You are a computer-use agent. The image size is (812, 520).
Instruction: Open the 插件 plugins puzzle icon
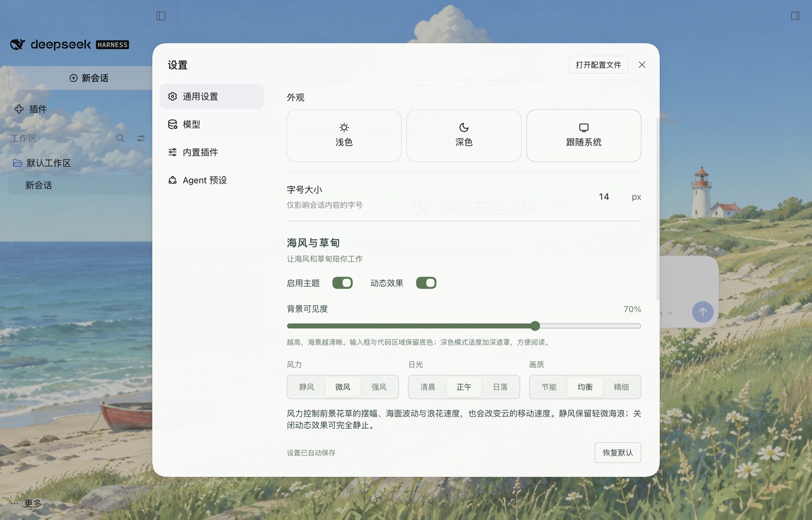tap(19, 109)
